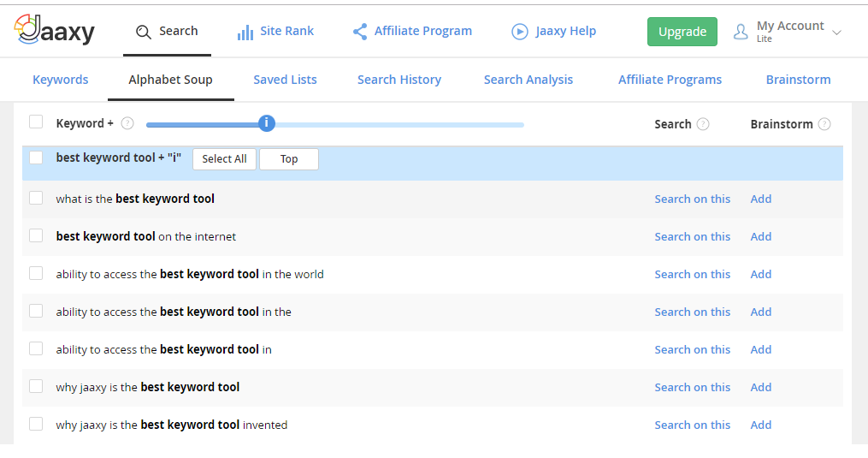
Task: Add 'best keyword tool on the internet' to Brainstorm
Action: point(760,237)
